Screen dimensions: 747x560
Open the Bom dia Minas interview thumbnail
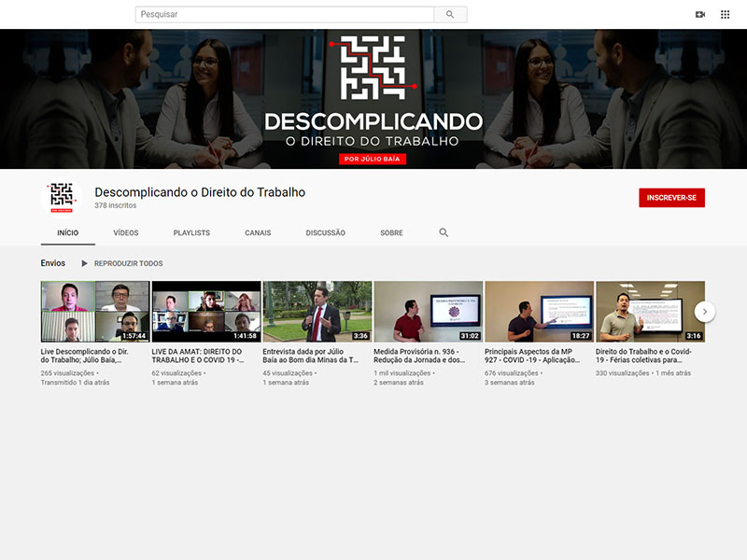[x=317, y=312]
